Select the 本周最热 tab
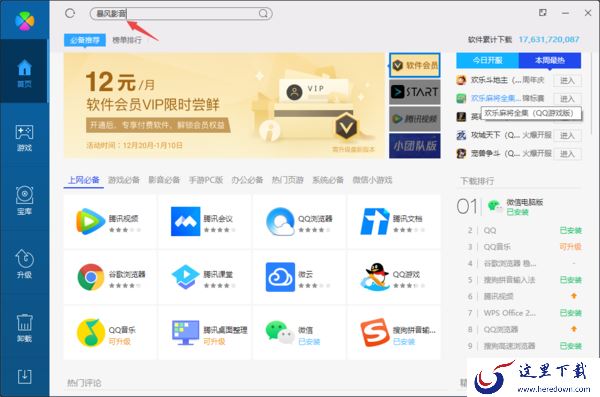Screen dimensions: 600x397 [x=550, y=60]
